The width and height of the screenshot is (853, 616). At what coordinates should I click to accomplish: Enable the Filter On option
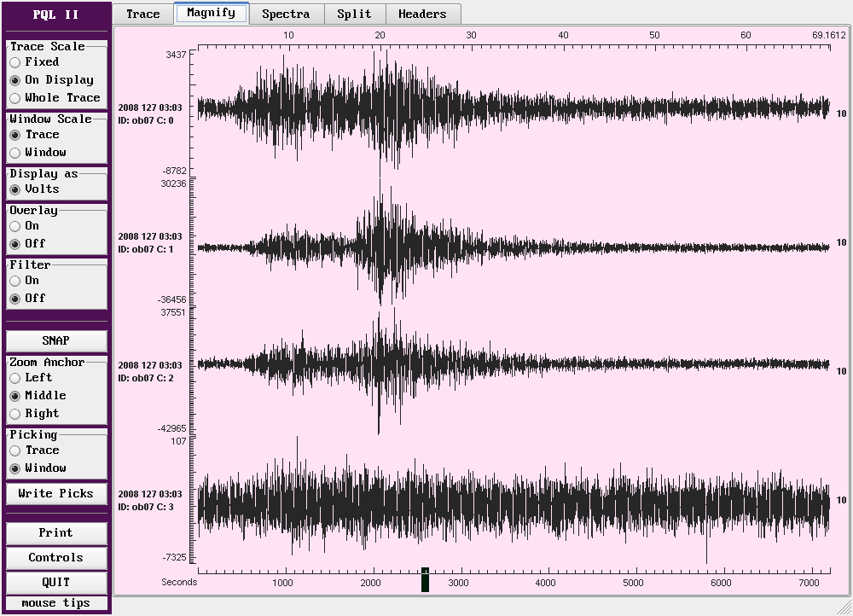(15, 281)
